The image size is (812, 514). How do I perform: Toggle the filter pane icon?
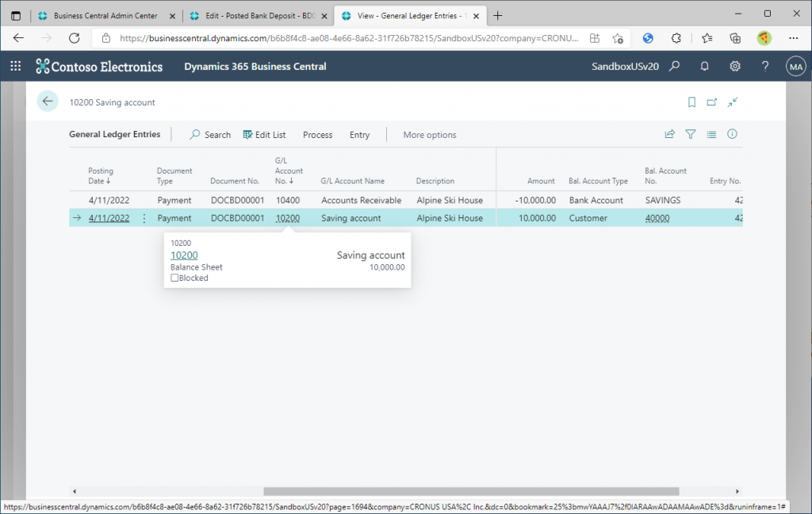pos(691,135)
